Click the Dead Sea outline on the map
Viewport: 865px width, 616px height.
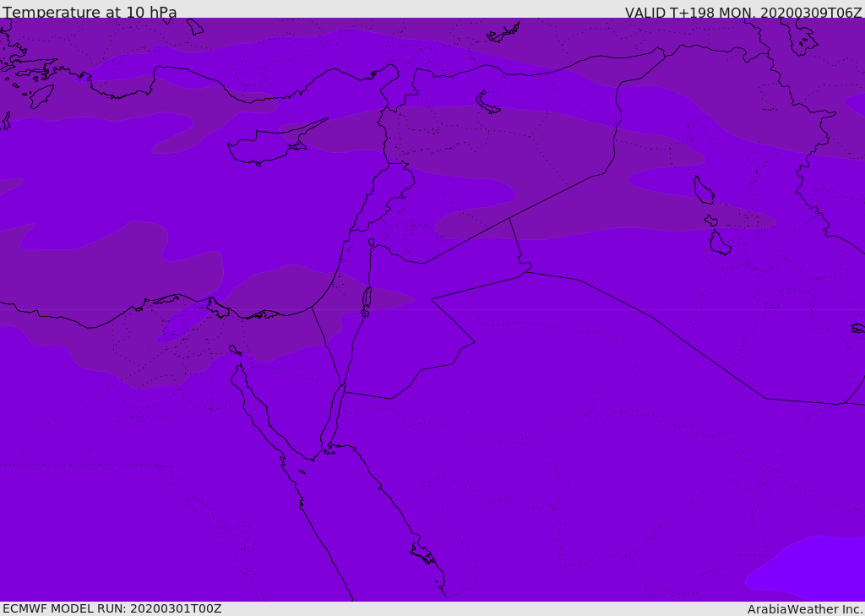click(x=367, y=298)
